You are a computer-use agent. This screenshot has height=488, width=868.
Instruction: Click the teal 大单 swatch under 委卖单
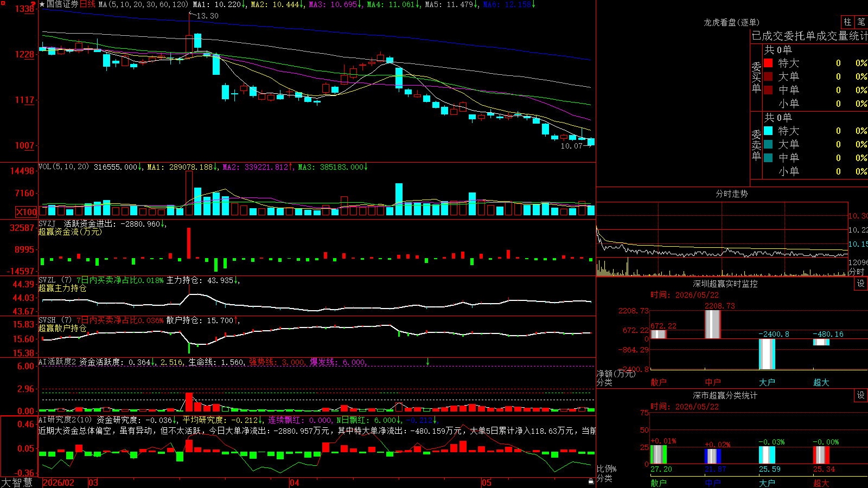click(x=768, y=144)
